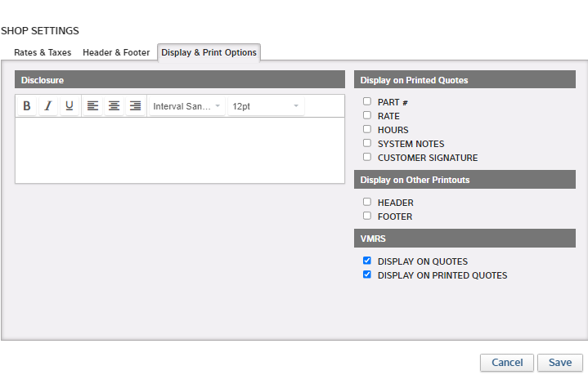Open the 12pt font size dropdown
This screenshot has height=375, width=588.
(266, 106)
